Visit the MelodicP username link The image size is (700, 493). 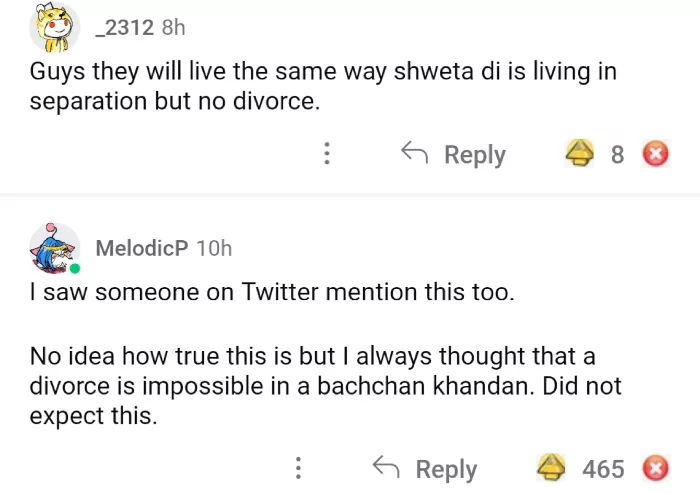pyautogui.click(x=141, y=248)
